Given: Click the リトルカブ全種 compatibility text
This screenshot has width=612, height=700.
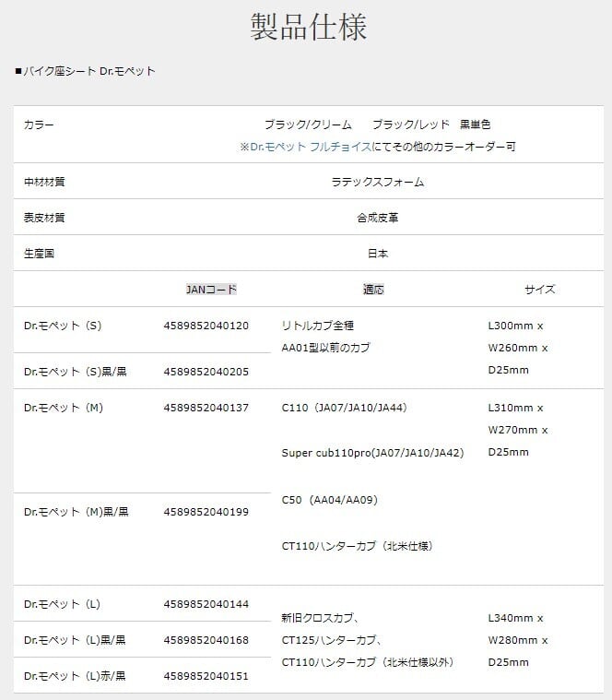Looking at the screenshot, I should 318,326.
